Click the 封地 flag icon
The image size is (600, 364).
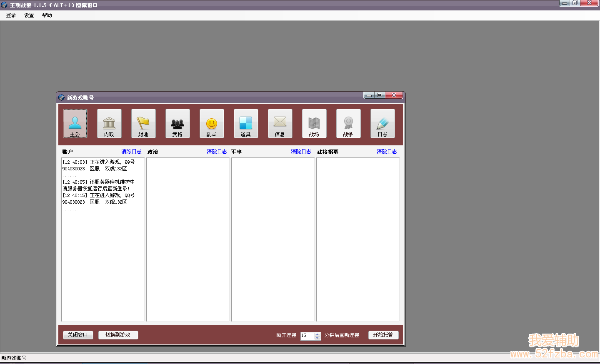pyautogui.click(x=143, y=123)
